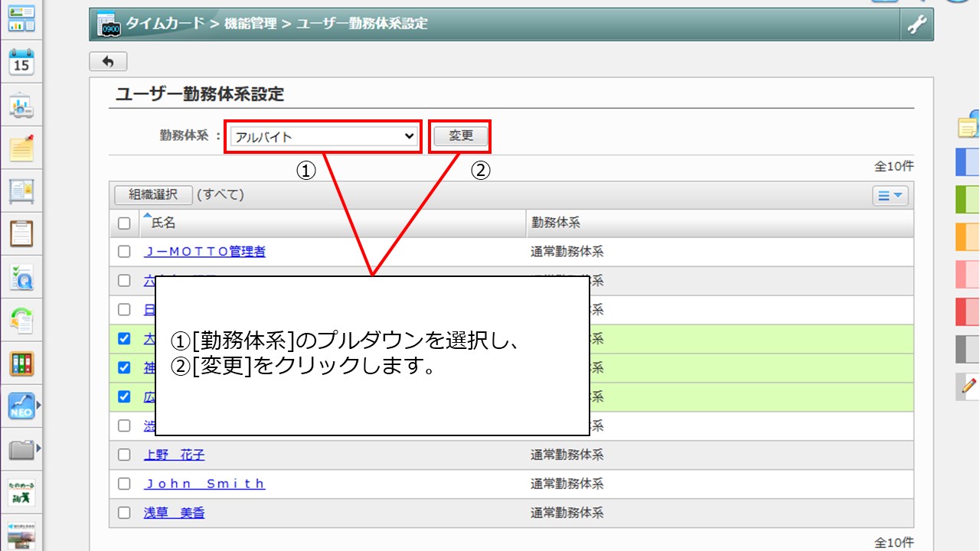
Task: Open the 浅草 美香 user link
Action: click(175, 513)
